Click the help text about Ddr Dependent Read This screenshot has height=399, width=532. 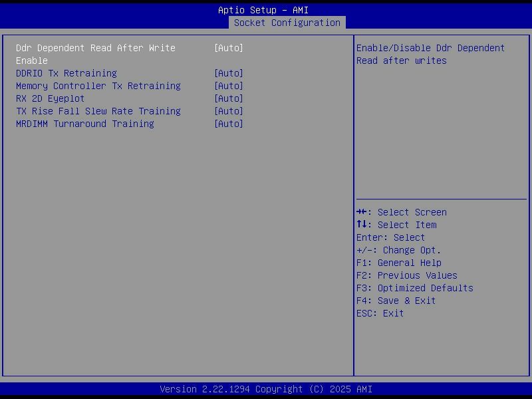point(430,55)
